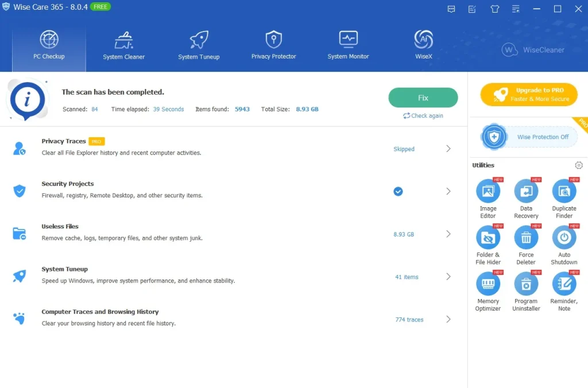Screen dimensions: 588x388
Task: Click the Privacy Traces PRO badge
Action: [96, 141]
